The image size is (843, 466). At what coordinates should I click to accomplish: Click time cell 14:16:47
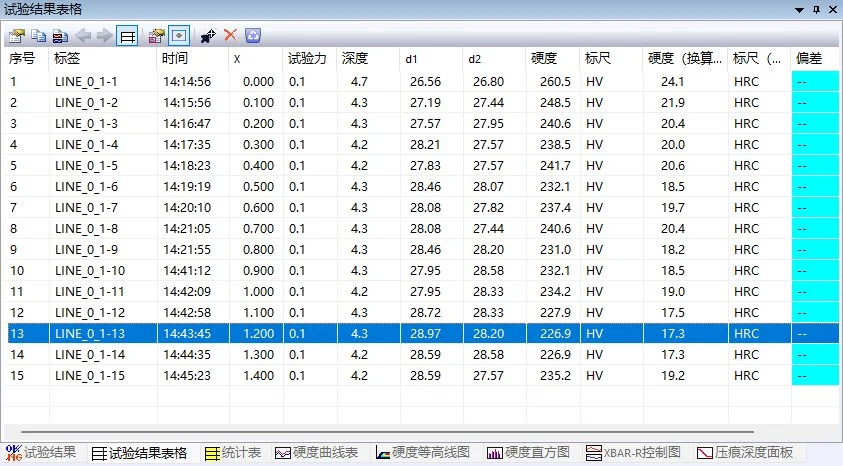tap(187, 124)
